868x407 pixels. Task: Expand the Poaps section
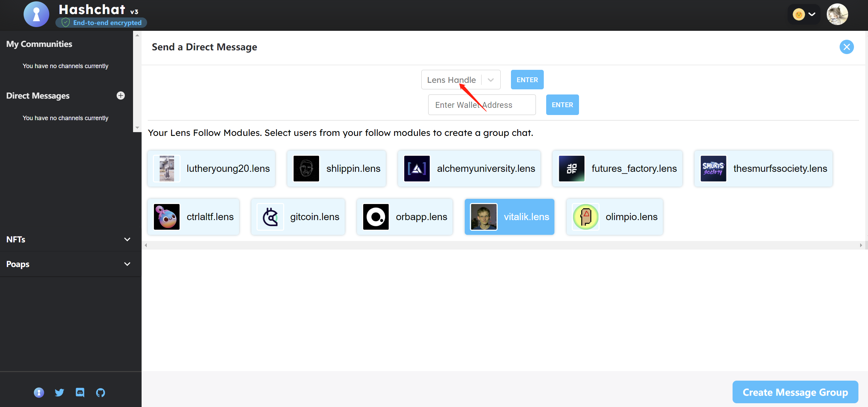pyautogui.click(x=70, y=264)
